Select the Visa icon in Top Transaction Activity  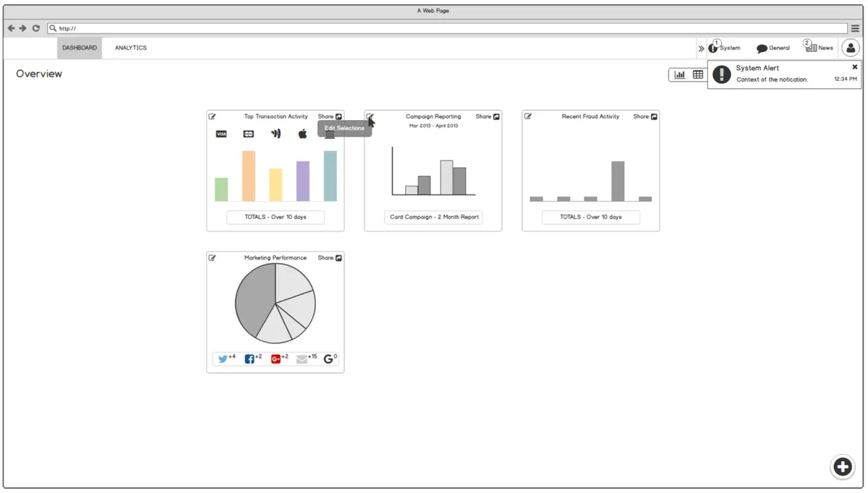point(221,134)
